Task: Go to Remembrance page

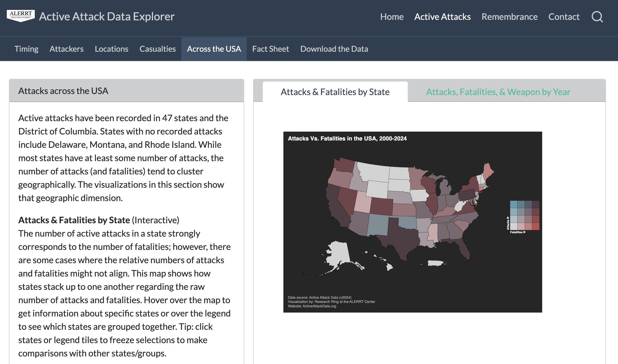Action: click(x=510, y=17)
